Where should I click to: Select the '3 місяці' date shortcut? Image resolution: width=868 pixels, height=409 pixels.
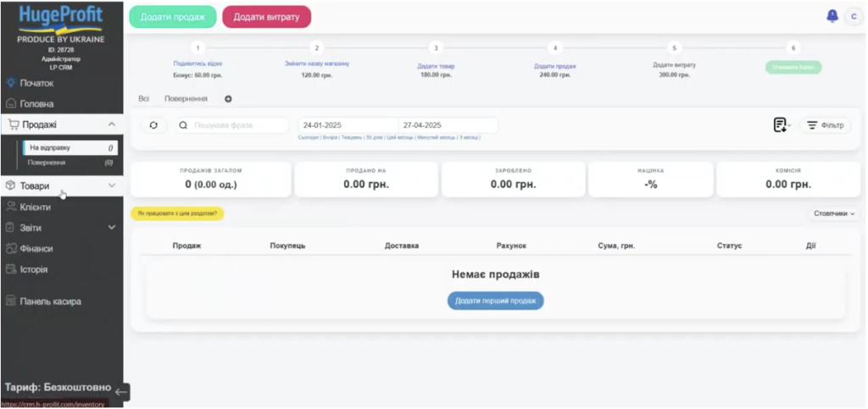point(468,138)
